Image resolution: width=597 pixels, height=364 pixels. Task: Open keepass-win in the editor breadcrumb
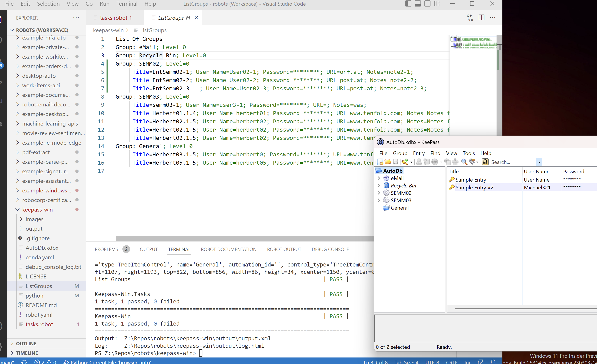[108, 30]
